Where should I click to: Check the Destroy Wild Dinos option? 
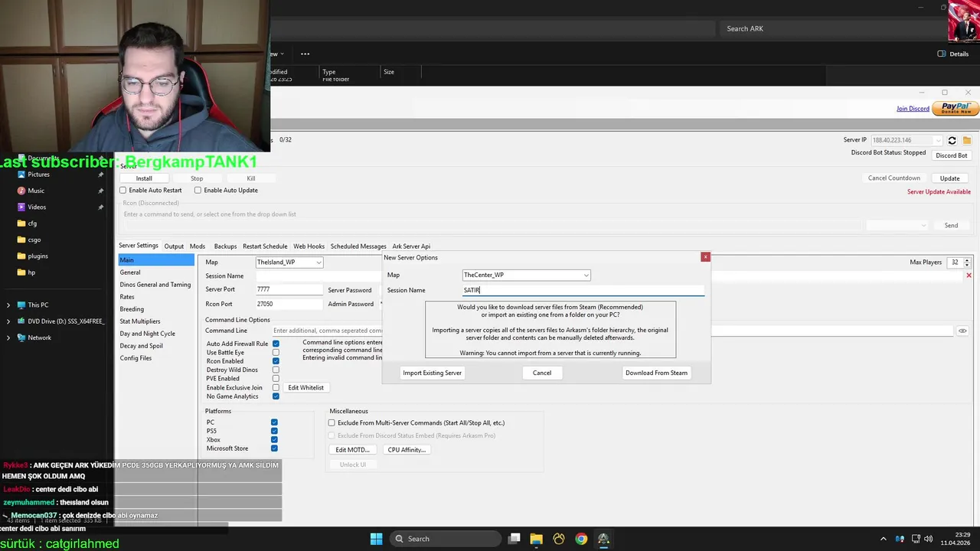(276, 370)
